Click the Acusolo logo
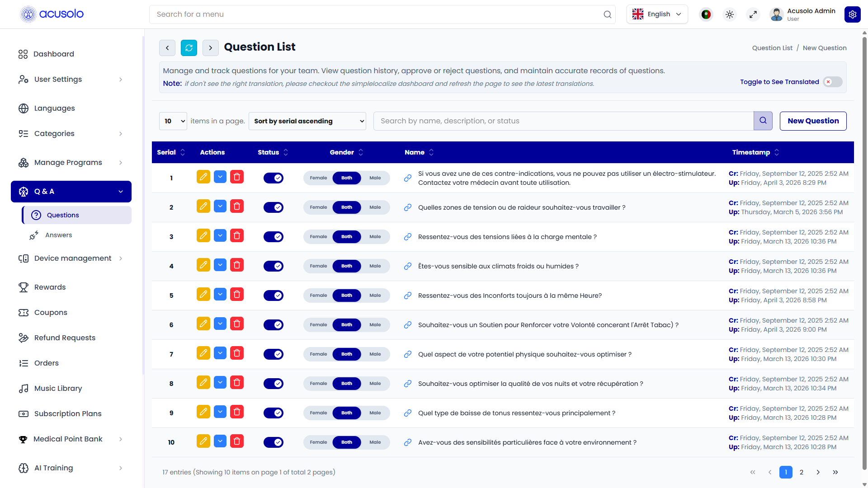Image resolution: width=868 pixels, height=488 pixels. 52,14
